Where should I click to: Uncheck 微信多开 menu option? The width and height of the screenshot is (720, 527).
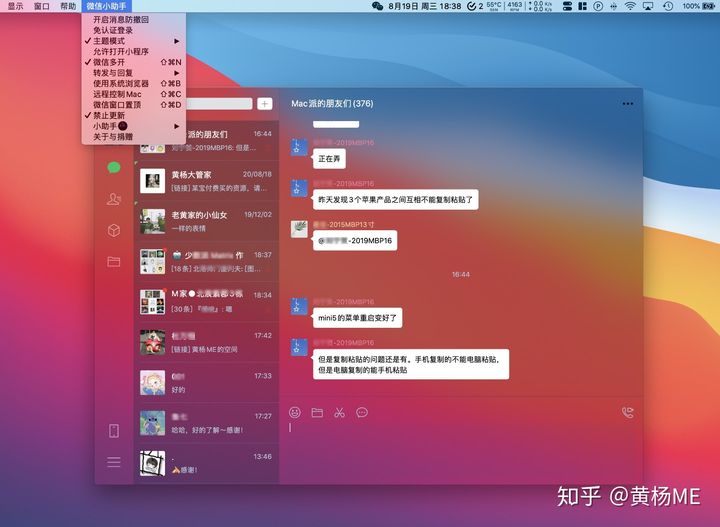(134, 62)
